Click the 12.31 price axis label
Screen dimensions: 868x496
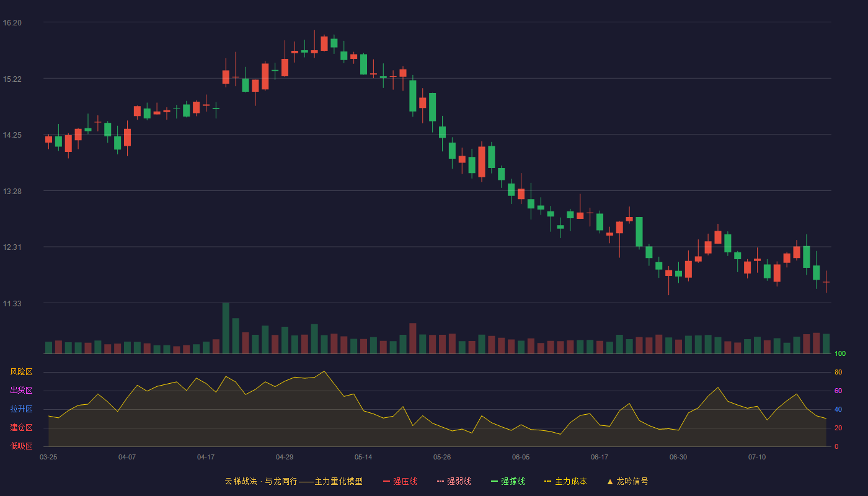point(12,247)
